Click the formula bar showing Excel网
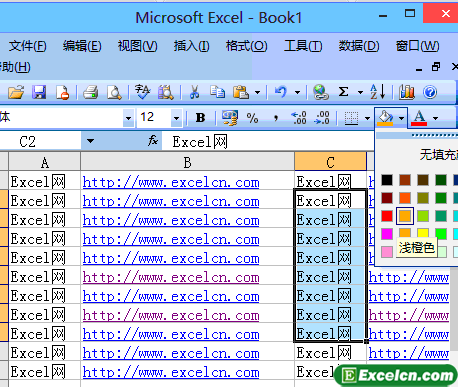 pos(268,142)
